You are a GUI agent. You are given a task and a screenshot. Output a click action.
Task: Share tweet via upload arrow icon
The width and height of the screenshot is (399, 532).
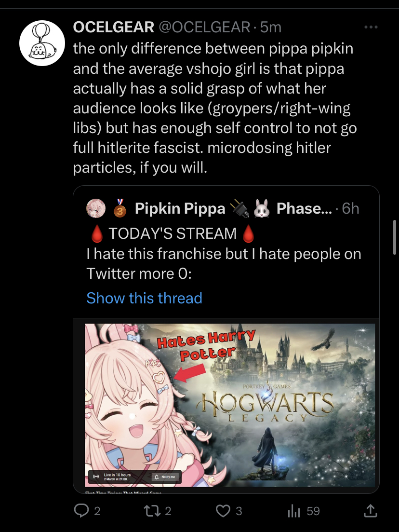tap(371, 511)
